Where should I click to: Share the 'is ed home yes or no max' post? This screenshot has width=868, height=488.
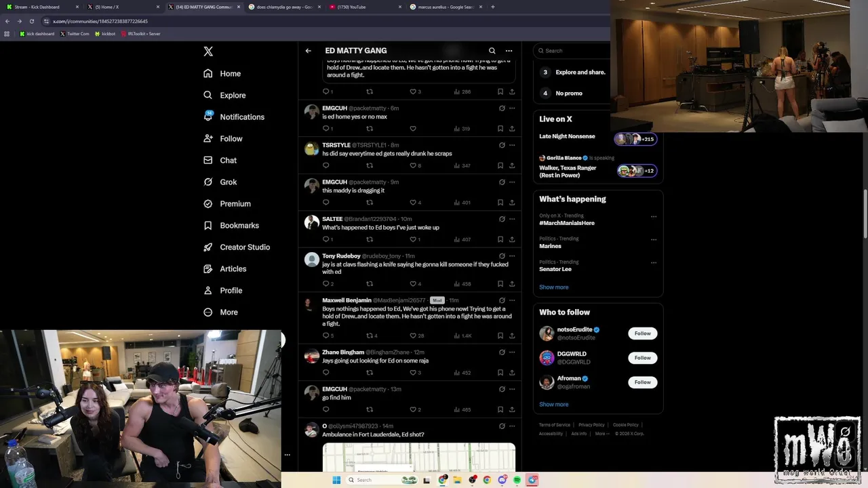tap(512, 128)
